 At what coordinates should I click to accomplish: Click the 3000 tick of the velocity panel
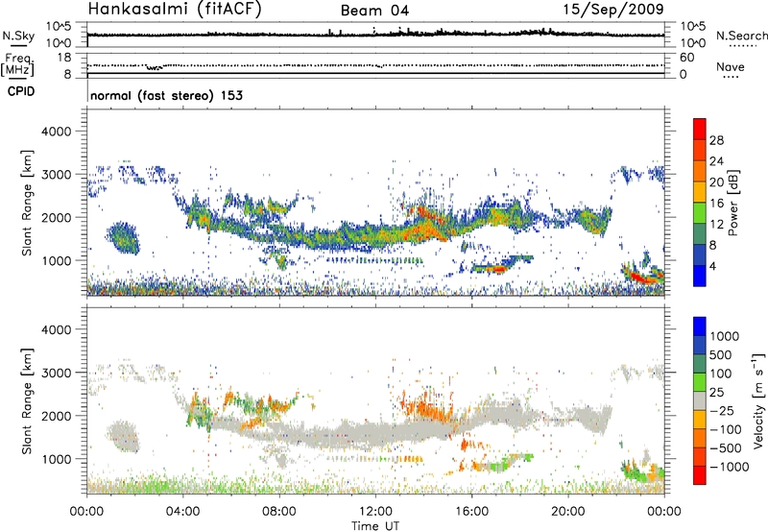[57, 373]
